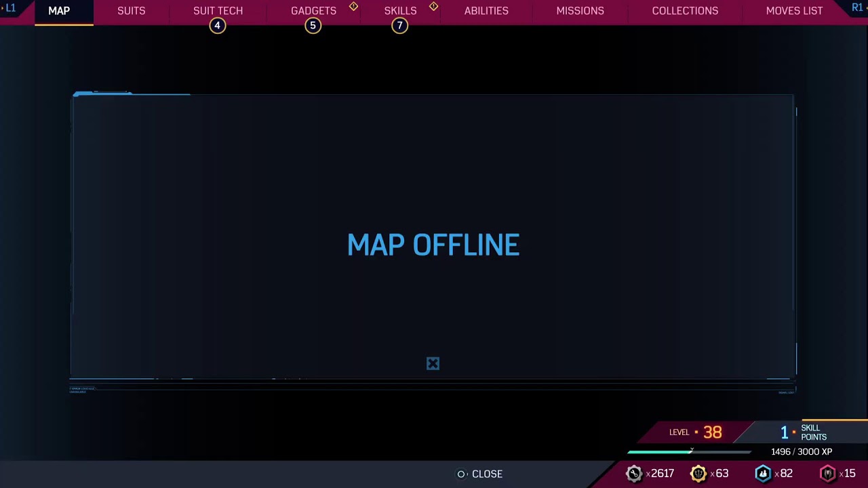Click the x2617 token count
Viewport: 868px width, 488px height.
[660, 474]
